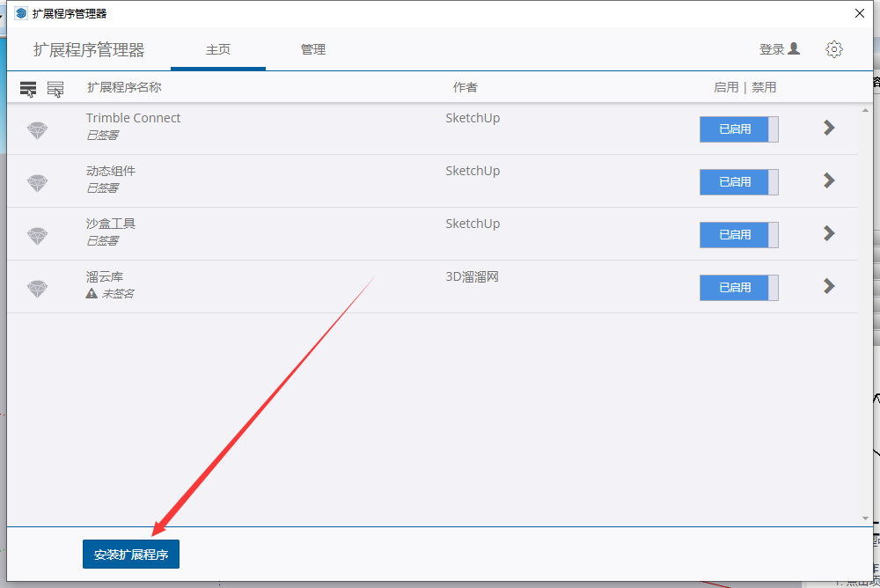Close the Extension Manager window
This screenshot has height=588, width=880.
[859, 13]
